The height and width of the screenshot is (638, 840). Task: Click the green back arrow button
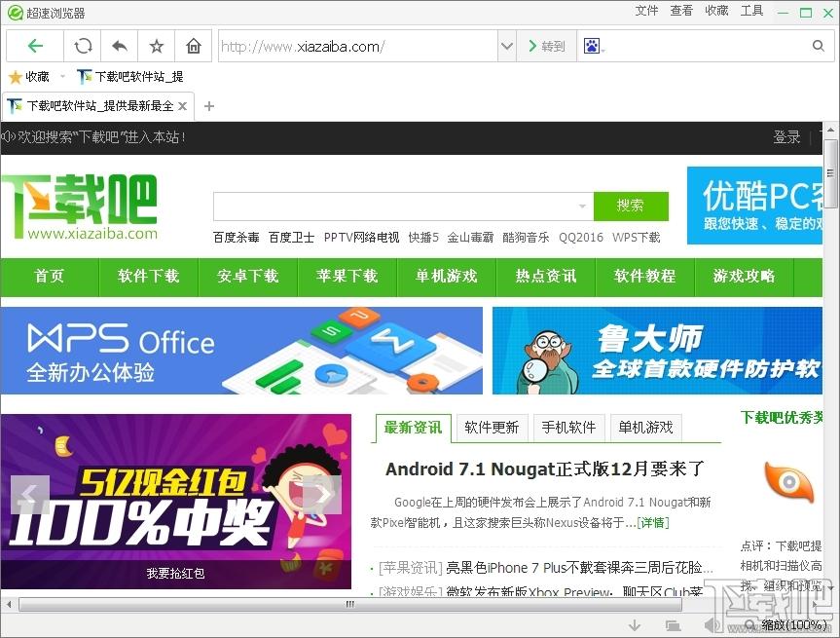tap(35, 46)
